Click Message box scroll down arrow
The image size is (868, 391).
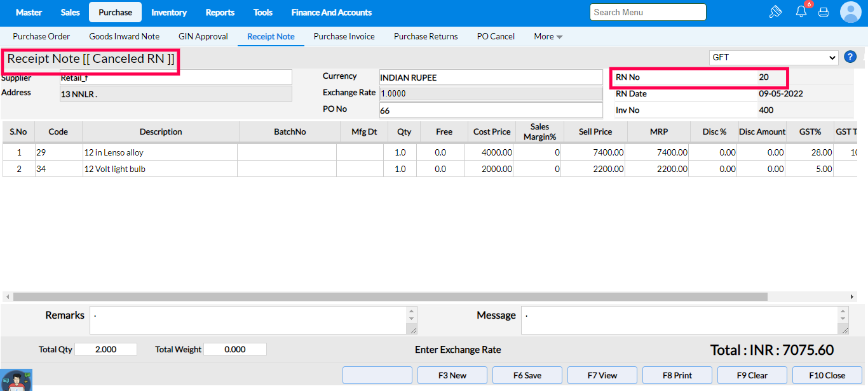coord(843,320)
